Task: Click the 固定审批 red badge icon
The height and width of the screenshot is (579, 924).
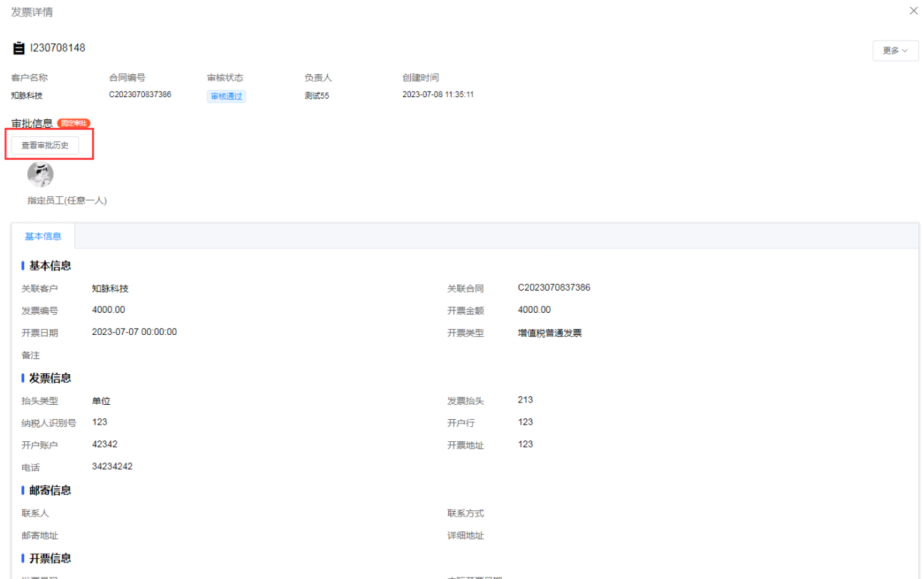Action: (73, 123)
